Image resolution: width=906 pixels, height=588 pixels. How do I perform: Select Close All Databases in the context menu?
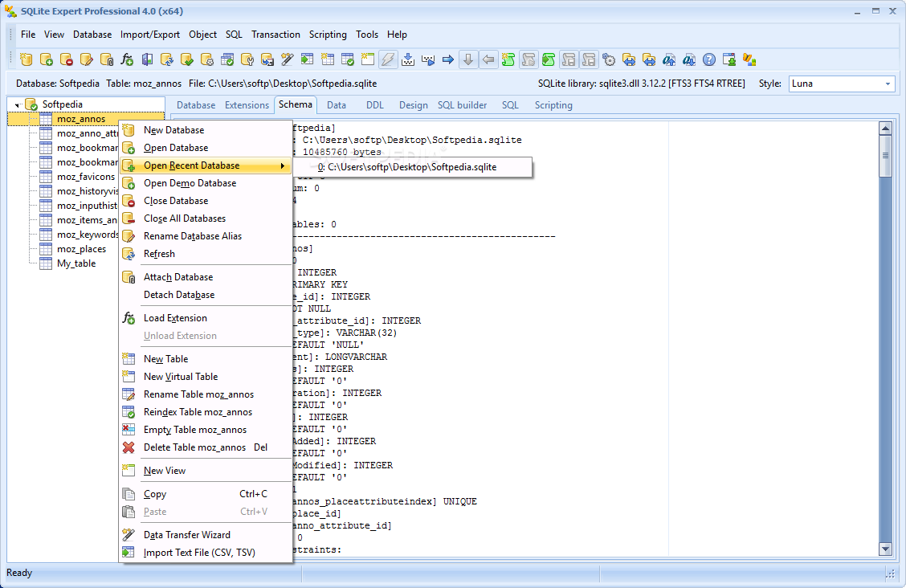click(x=206, y=218)
